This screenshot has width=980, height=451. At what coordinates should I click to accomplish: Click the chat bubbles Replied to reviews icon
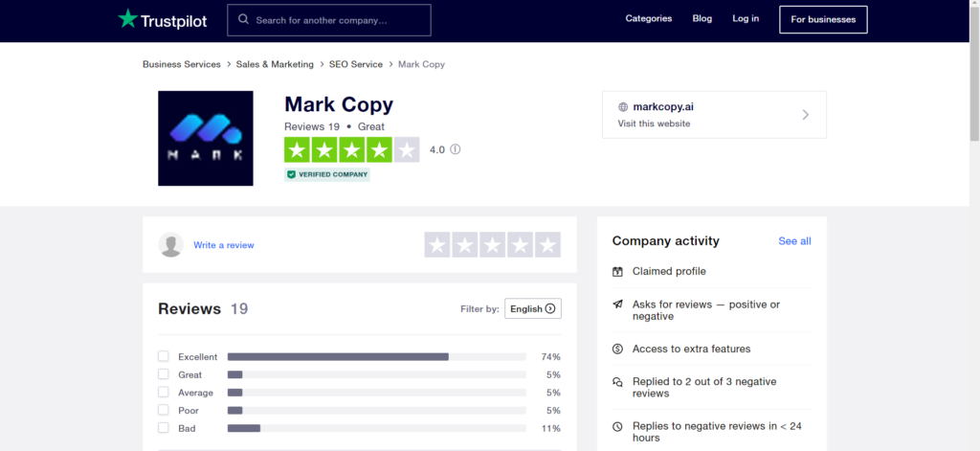pyautogui.click(x=617, y=381)
